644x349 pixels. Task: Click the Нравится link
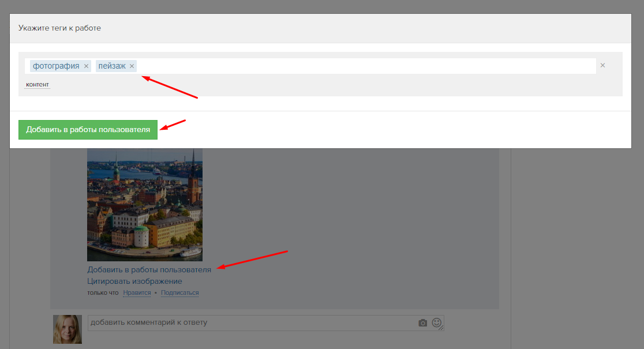point(137,292)
